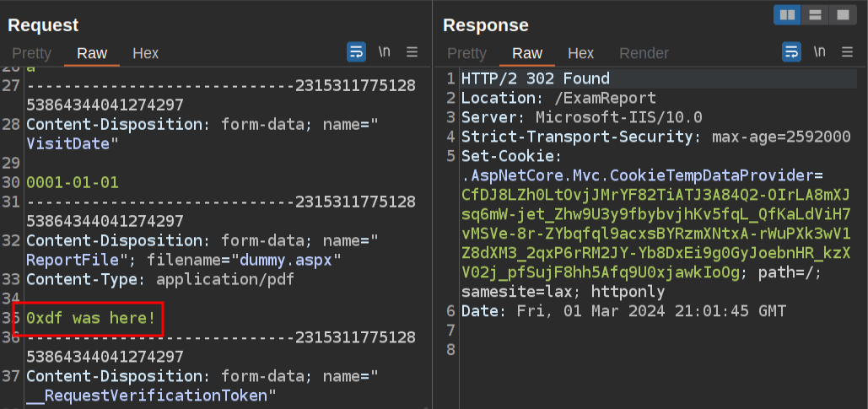Open the Hex tab in Response
The width and height of the screenshot is (868, 409).
(580, 53)
